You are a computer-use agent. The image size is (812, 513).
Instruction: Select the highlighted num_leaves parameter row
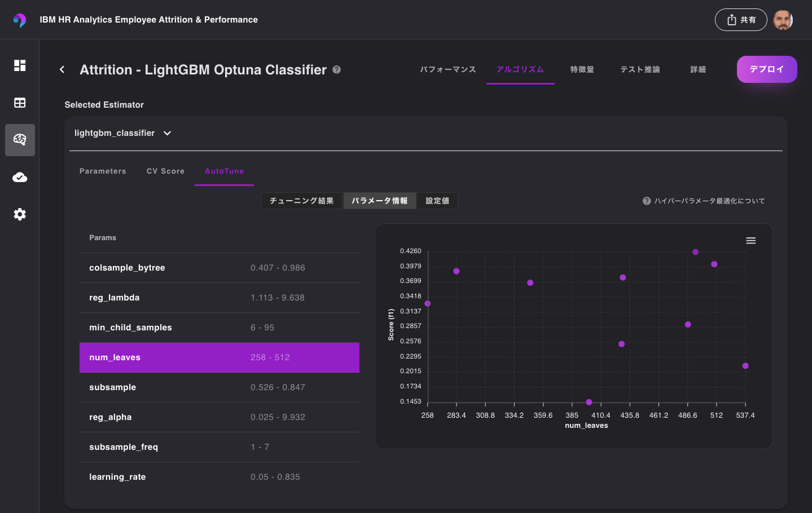click(x=220, y=357)
